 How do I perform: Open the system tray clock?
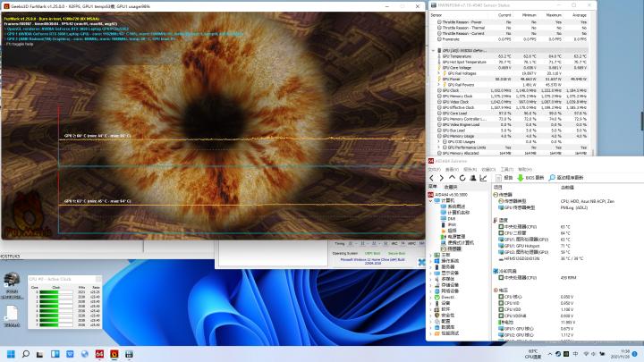pyautogui.click(x=619, y=355)
